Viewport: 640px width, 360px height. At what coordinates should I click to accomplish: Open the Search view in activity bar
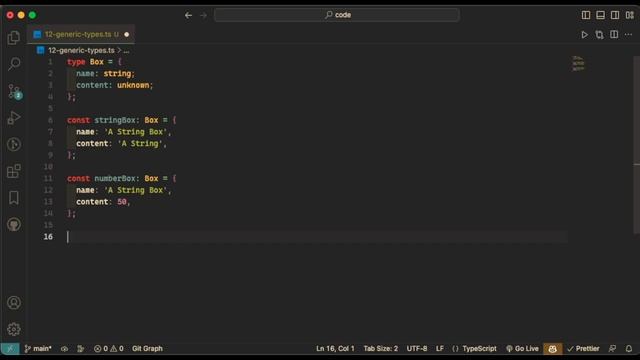(x=14, y=64)
